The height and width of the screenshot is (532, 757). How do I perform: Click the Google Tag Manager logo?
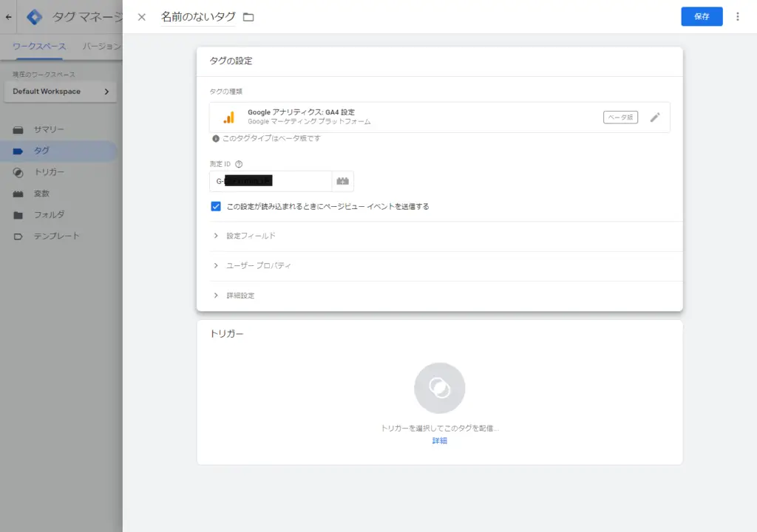coord(34,17)
